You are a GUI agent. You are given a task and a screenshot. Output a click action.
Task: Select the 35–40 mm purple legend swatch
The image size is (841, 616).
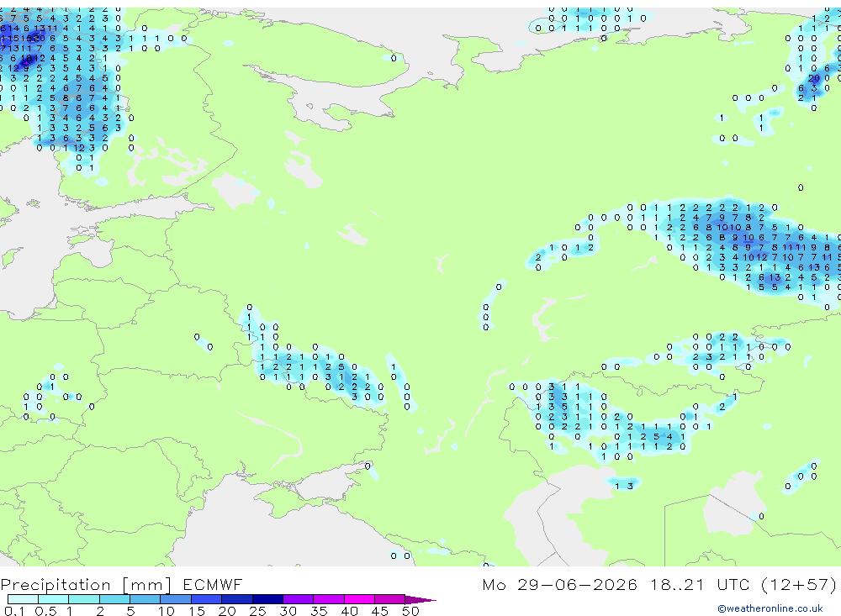click(x=329, y=599)
